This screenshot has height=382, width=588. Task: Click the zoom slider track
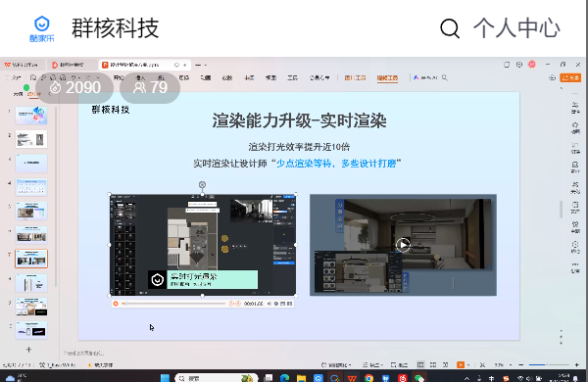[x=549, y=364]
